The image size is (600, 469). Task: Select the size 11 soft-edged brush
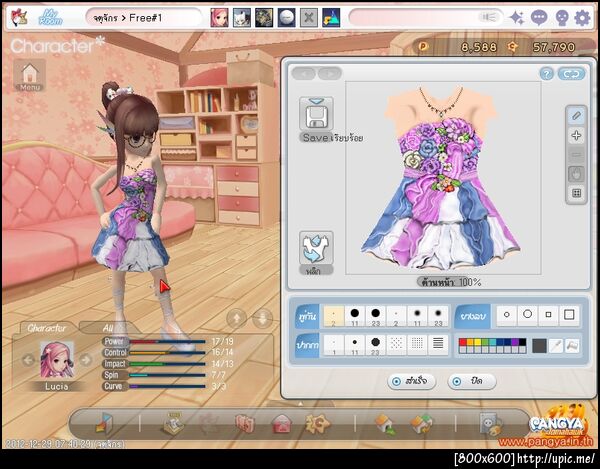[417, 316]
